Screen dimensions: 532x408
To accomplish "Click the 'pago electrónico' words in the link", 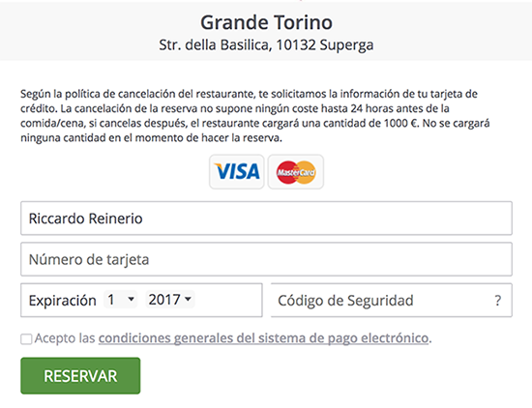I will [378, 338].
